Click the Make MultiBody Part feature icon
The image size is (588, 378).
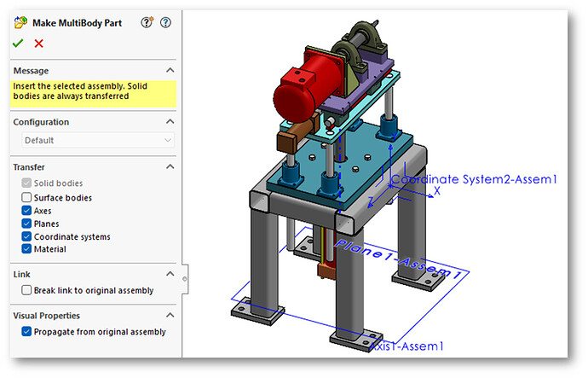tap(20, 22)
